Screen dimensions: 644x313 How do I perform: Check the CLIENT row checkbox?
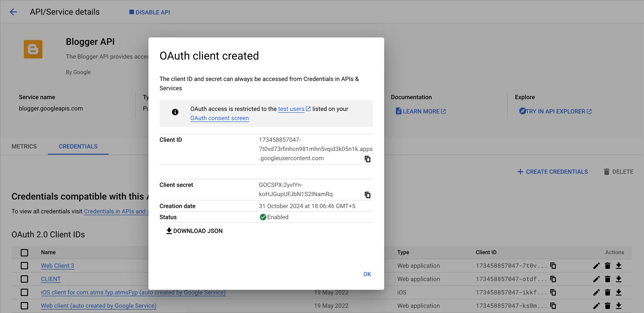(24, 279)
